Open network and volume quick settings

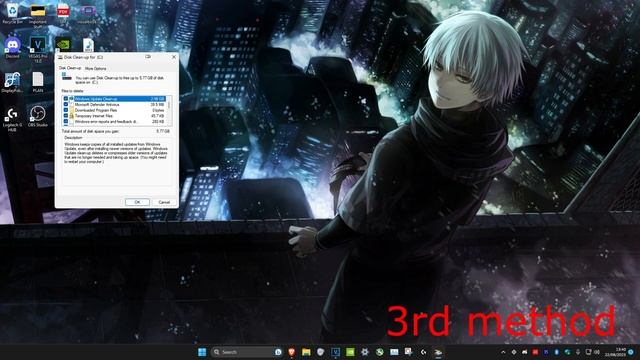(x=593, y=352)
